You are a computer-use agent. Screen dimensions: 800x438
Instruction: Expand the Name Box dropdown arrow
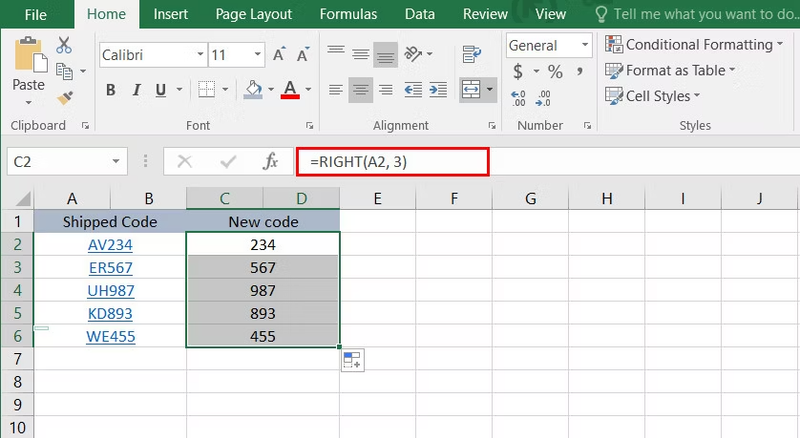[116, 161]
